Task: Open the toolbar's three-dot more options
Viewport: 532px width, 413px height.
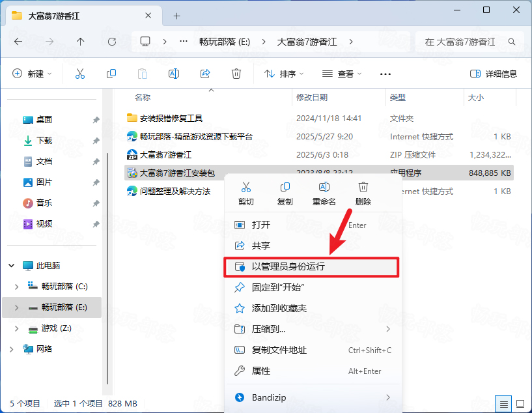Action: (385, 74)
